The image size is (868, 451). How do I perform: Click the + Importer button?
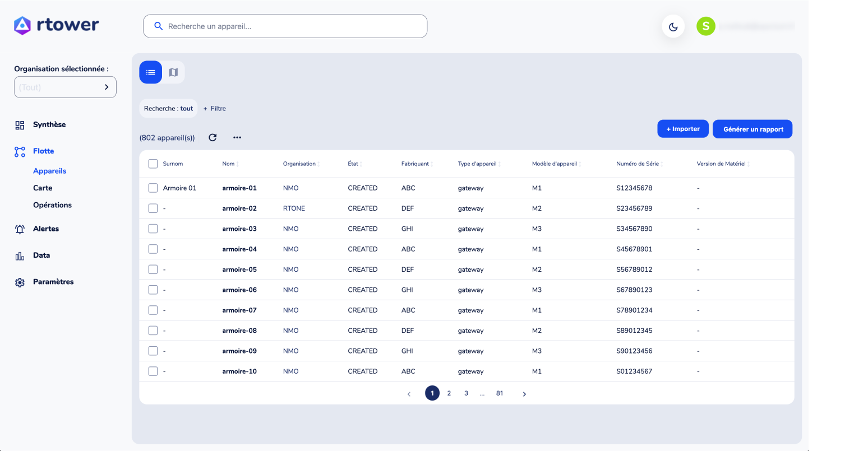682,129
